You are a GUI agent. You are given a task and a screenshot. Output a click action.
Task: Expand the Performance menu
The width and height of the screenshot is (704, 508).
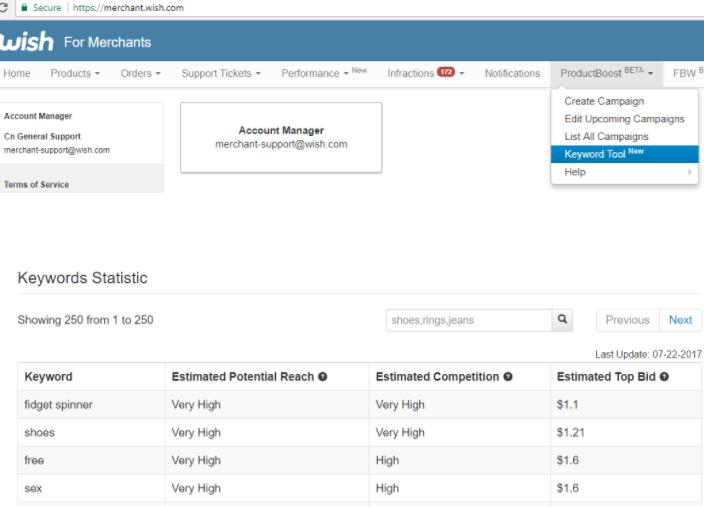(323, 74)
